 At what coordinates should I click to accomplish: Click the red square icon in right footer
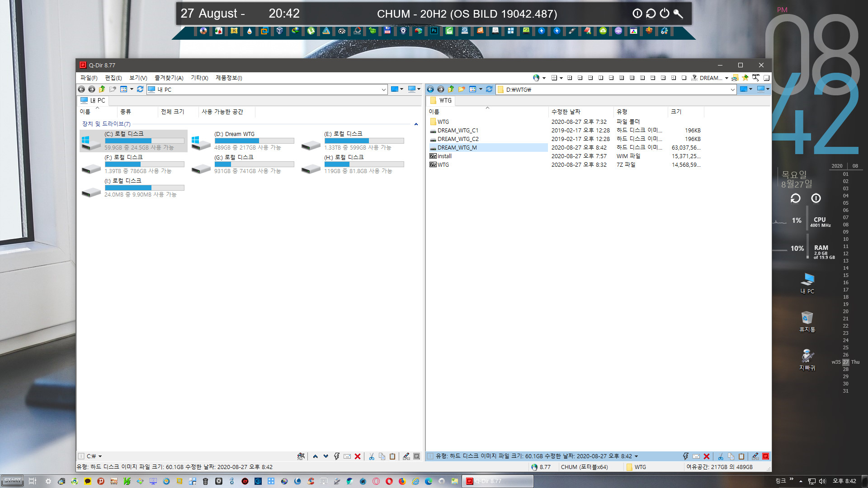point(766,456)
